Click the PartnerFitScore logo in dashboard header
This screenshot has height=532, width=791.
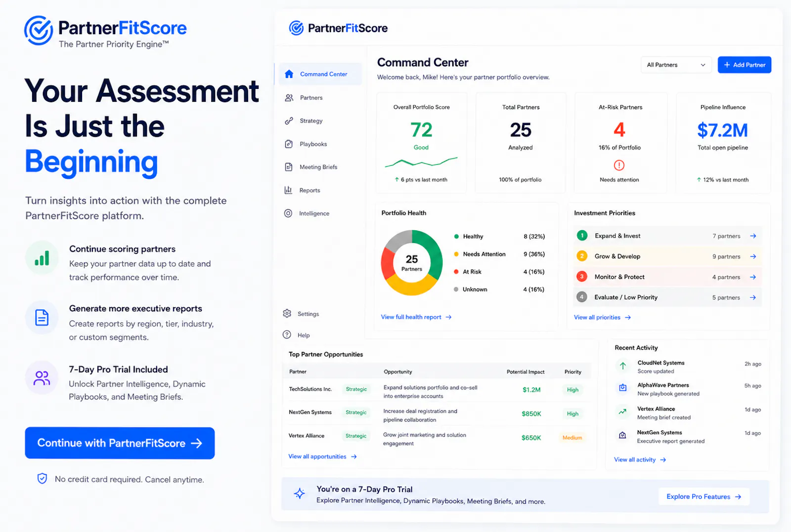(x=338, y=28)
